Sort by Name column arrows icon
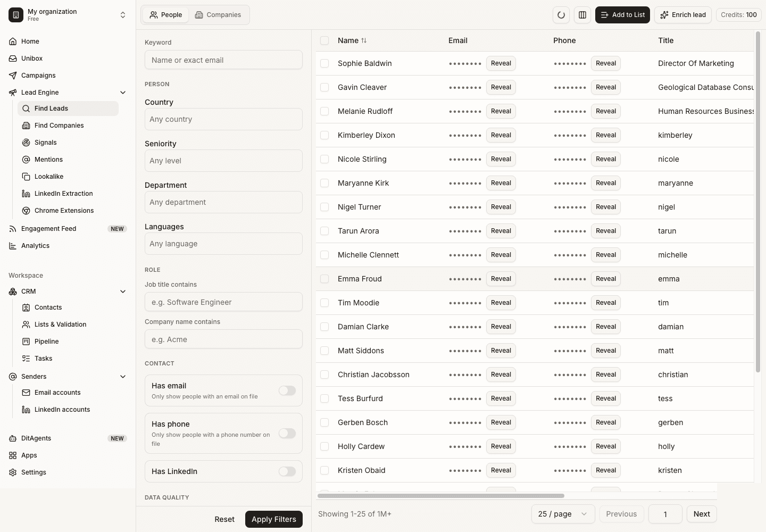The height and width of the screenshot is (532, 766). (x=364, y=40)
